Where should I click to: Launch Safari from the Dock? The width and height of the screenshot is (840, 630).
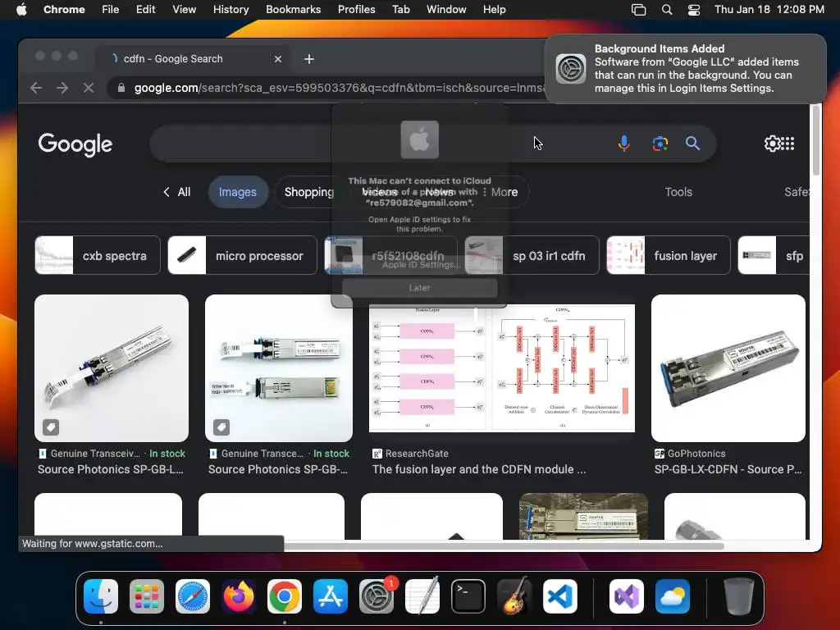tap(193, 596)
